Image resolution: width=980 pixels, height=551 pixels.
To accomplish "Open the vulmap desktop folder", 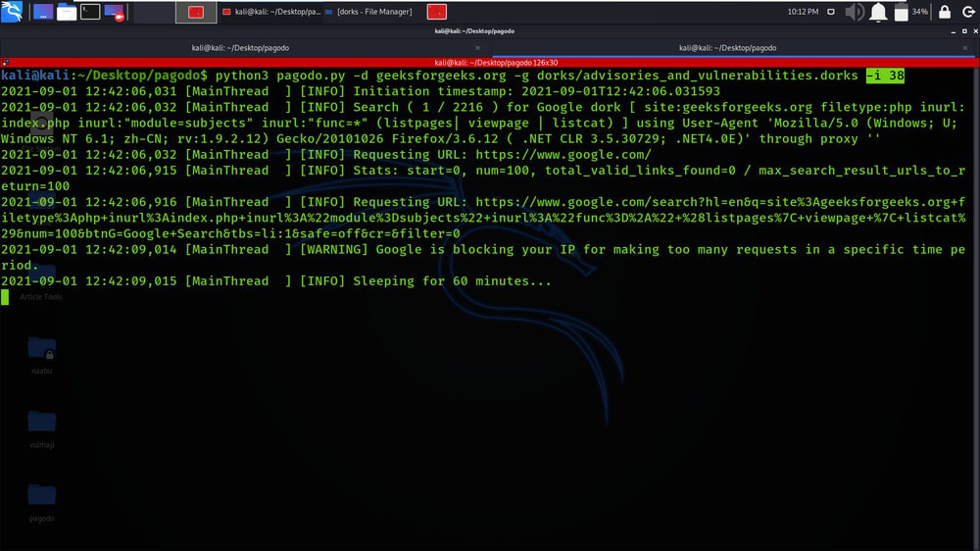I will tap(42, 428).
